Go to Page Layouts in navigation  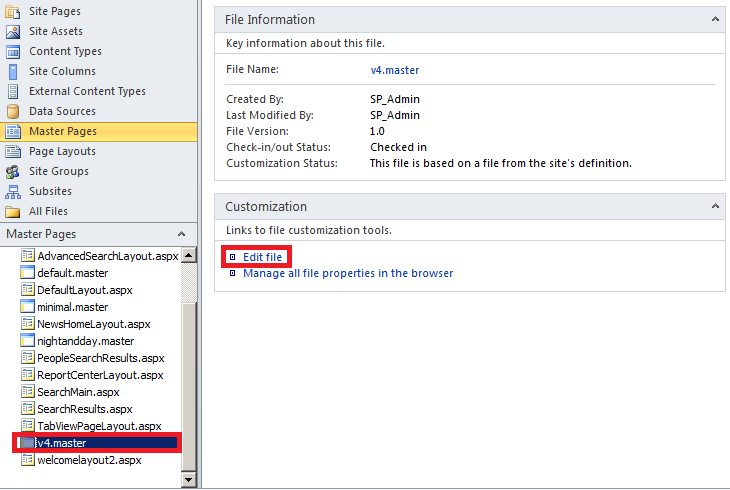pyautogui.click(x=62, y=151)
